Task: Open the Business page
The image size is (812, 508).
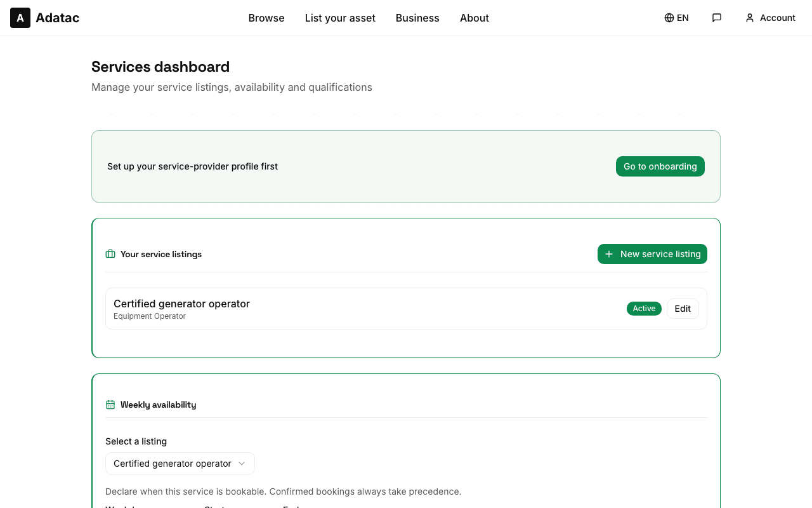Action: (417, 18)
